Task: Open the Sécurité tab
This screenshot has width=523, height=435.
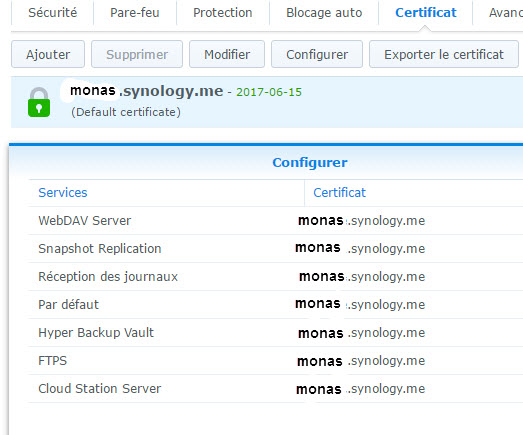Action: 52,13
